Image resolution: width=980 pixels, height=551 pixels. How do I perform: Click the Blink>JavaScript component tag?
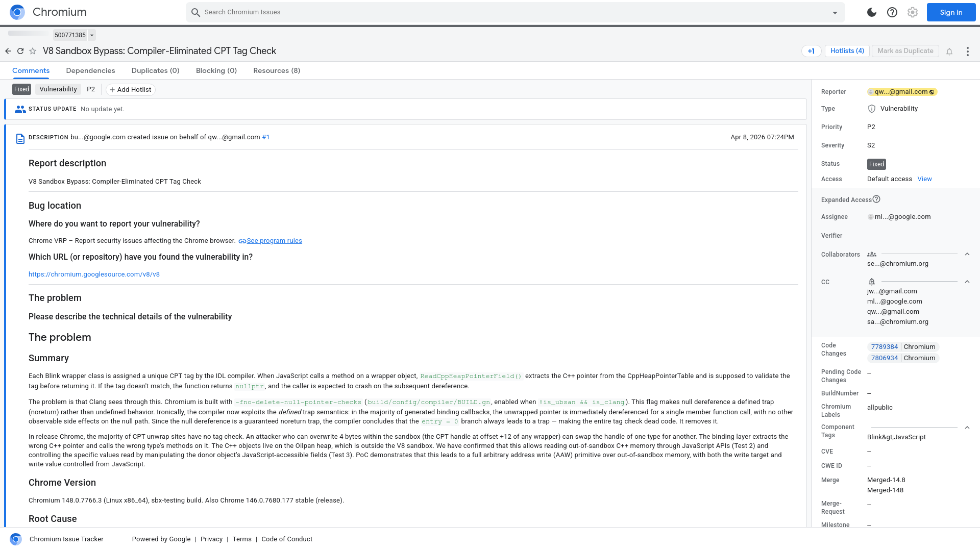pos(896,437)
